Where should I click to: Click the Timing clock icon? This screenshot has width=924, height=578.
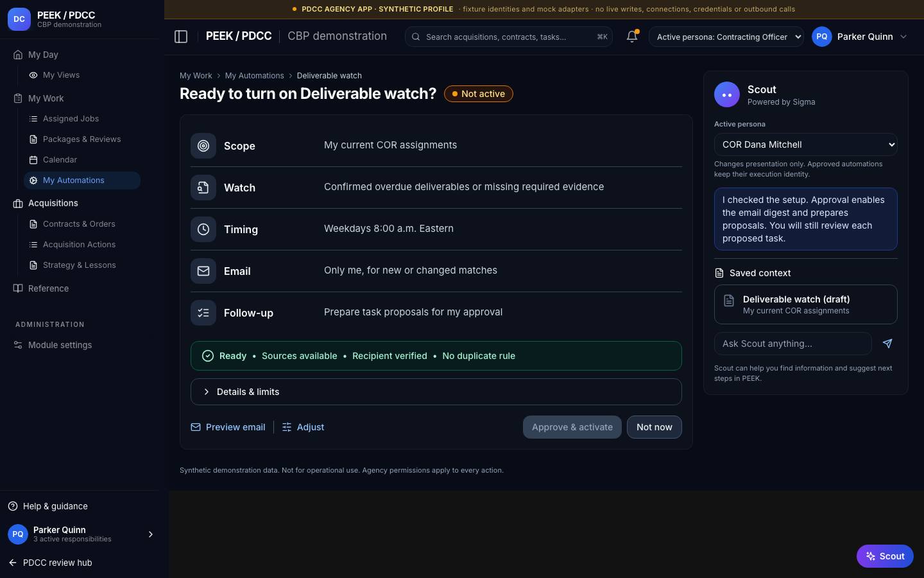(203, 229)
